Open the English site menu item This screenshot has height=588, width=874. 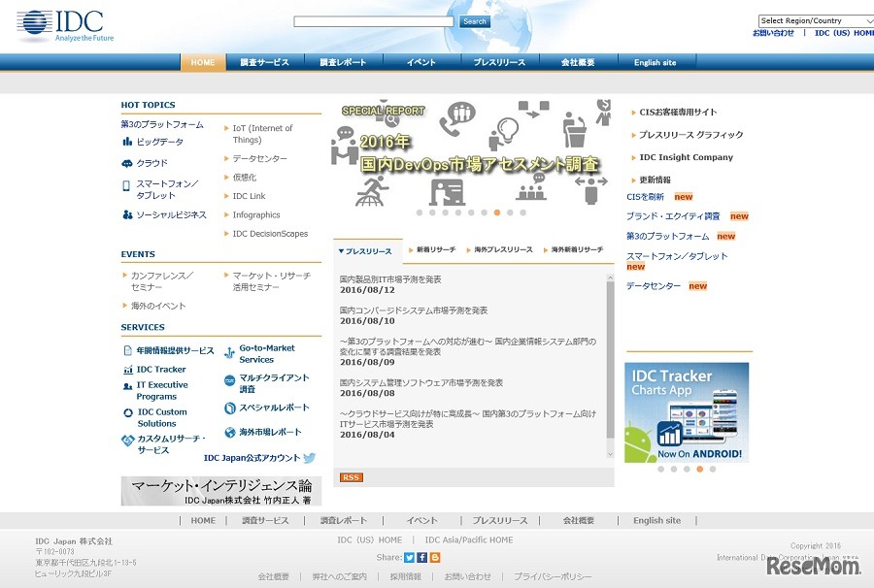[x=655, y=62]
